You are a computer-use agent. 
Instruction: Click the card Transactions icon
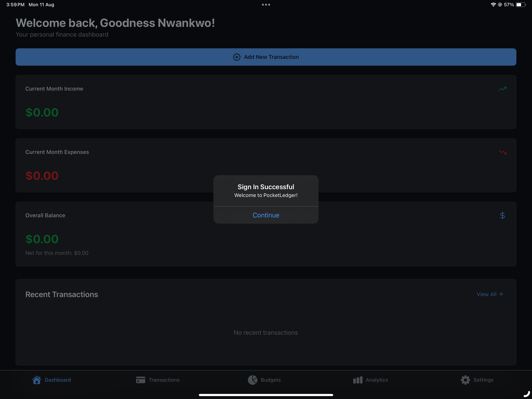tap(140, 380)
